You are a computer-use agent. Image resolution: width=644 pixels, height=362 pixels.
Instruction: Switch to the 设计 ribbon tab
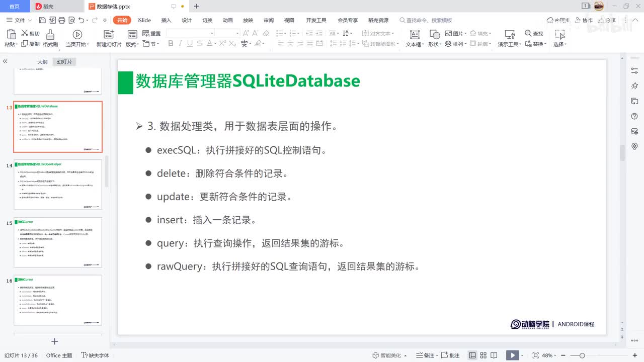pyautogui.click(x=187, y=20)
